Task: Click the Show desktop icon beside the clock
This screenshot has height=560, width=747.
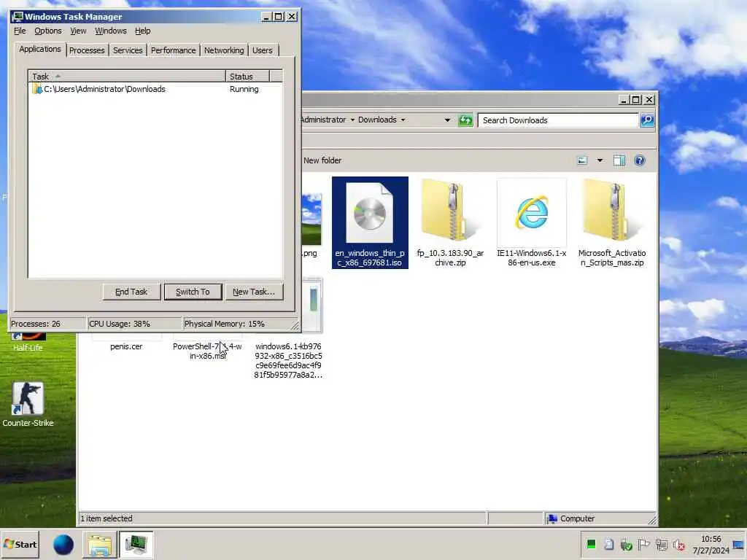Action: point(738,545)
